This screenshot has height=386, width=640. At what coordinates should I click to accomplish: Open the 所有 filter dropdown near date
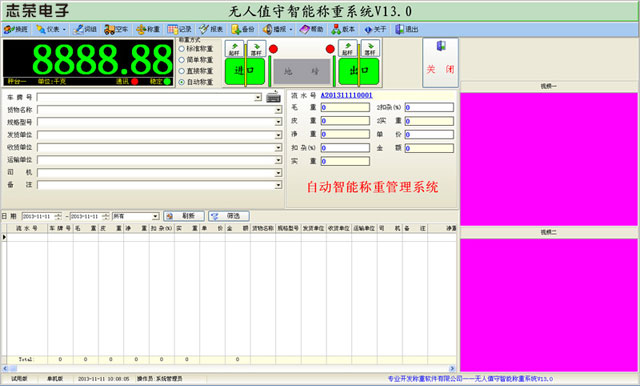(x=156, y=216)
